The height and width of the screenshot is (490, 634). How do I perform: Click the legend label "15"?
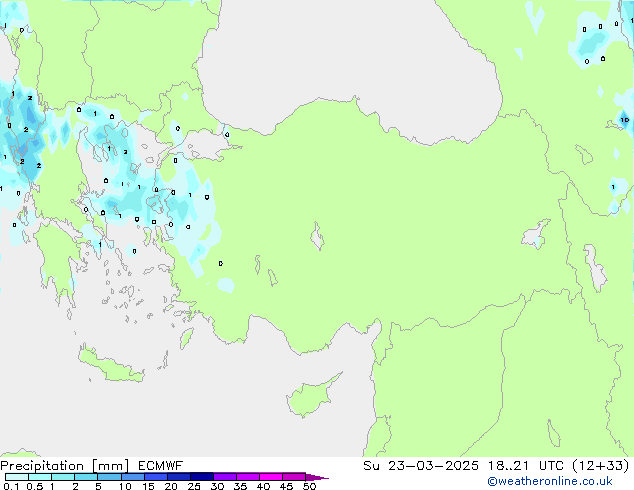coord(148,486)
